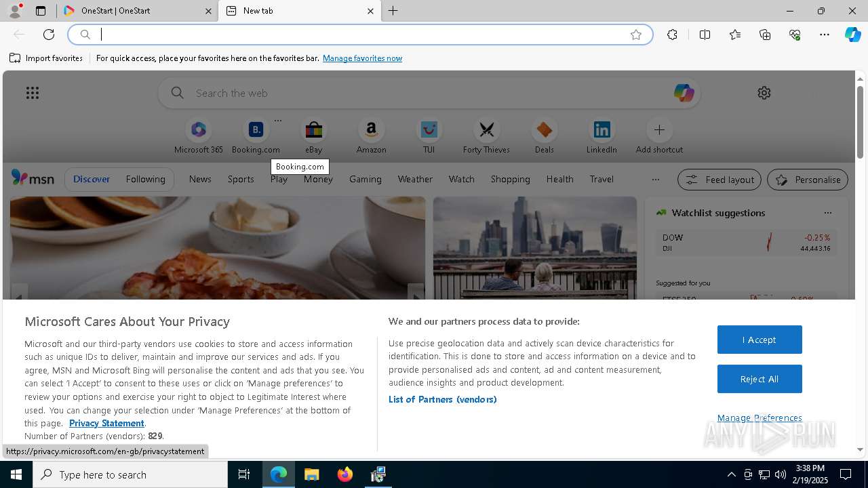Open LinkedIn shortcut
Screen dimensions: 868x488
click(601, 136)
